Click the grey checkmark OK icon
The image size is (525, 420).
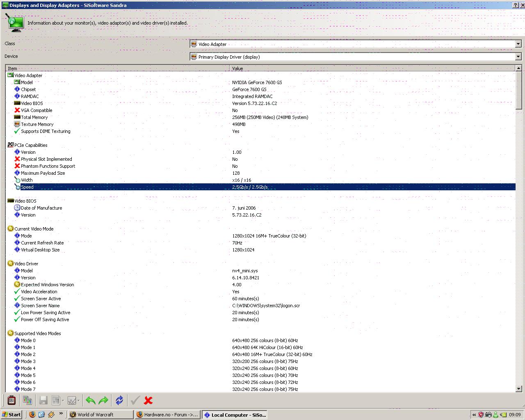tap(135, 400)
